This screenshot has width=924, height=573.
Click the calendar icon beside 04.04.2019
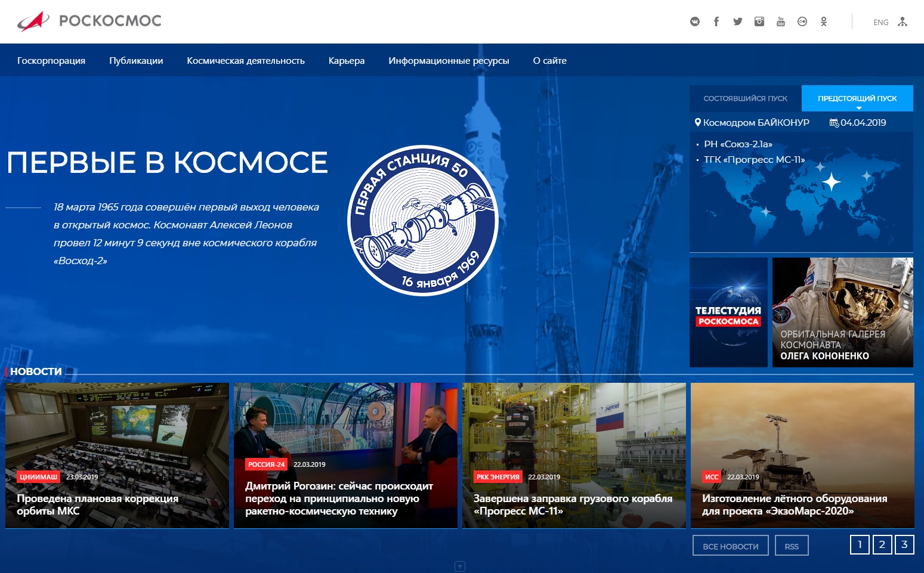(x=834, y=123)
